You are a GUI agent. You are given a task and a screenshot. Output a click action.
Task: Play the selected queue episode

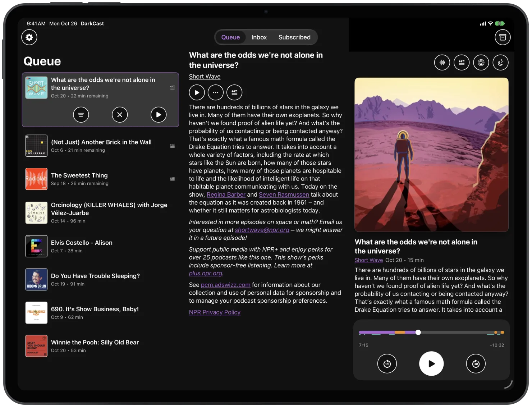click(x=159, y=115)
